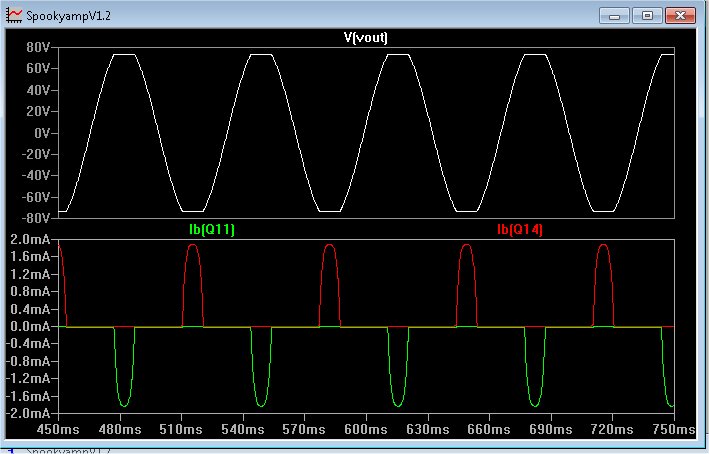The width and height of the screenshot is (709, 454).
Task: Click the red Ib(Q14) trace label
Action: pyautogui.click(x=520, y=229)
